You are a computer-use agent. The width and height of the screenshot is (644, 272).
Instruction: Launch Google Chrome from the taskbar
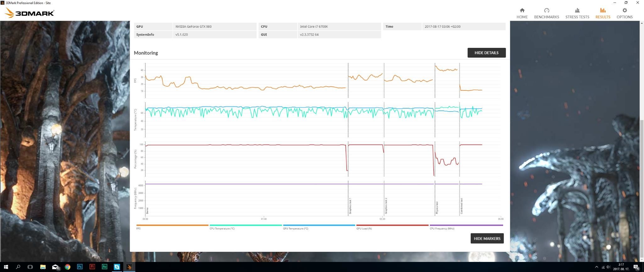click(68, 267)
